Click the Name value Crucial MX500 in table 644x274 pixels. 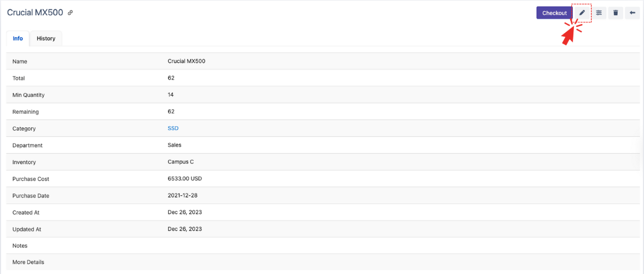point(186,61)
